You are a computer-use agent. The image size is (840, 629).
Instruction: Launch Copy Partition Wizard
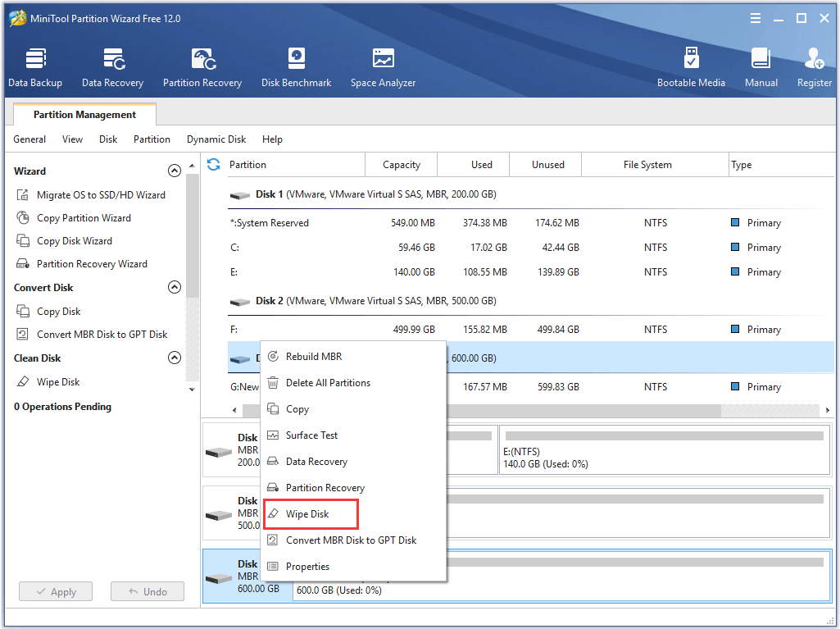[74, 217]
